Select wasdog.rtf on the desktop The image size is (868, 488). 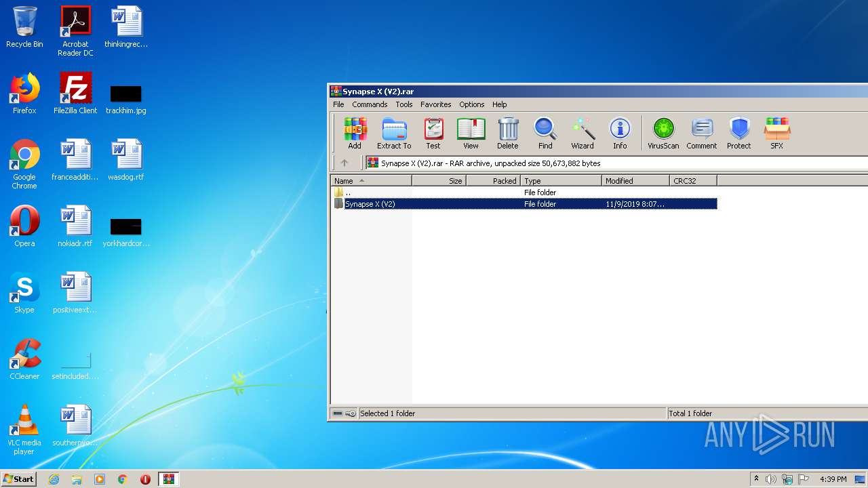pyautogui.click(x=126, y=160)
